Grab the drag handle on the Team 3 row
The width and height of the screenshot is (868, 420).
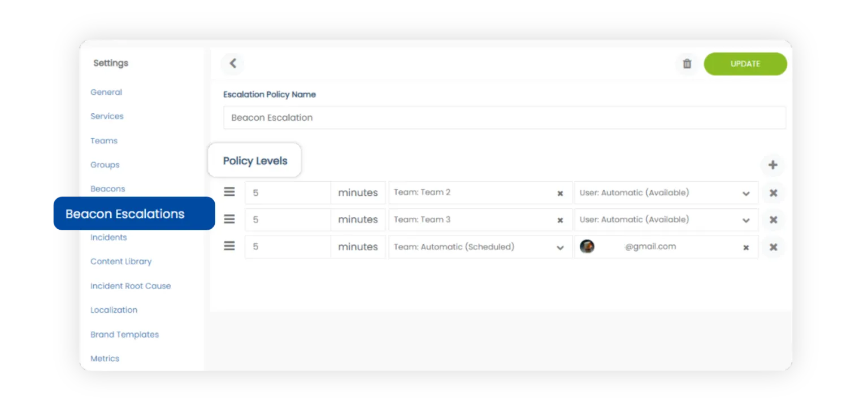[x=229, y=219]
